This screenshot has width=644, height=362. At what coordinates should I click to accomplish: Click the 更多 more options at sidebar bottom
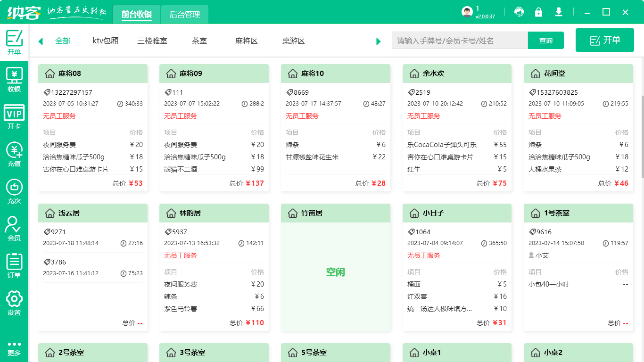pyautogui.click(x=14, y=349)
